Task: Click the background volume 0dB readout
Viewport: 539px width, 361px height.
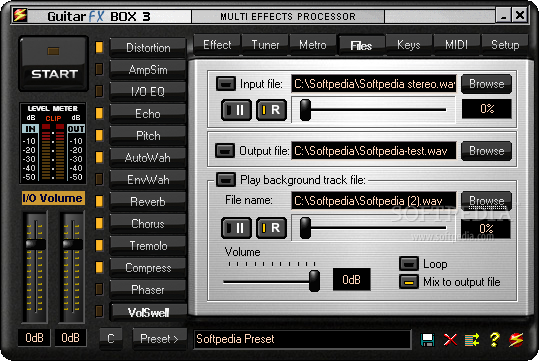Action: pos(351,280)
